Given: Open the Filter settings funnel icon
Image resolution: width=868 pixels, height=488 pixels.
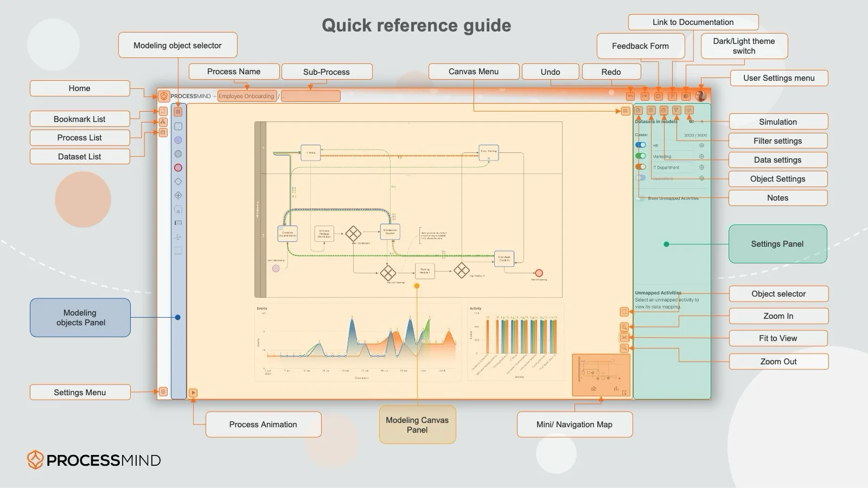Looking at the screenshot, I should tap(676, 110).
